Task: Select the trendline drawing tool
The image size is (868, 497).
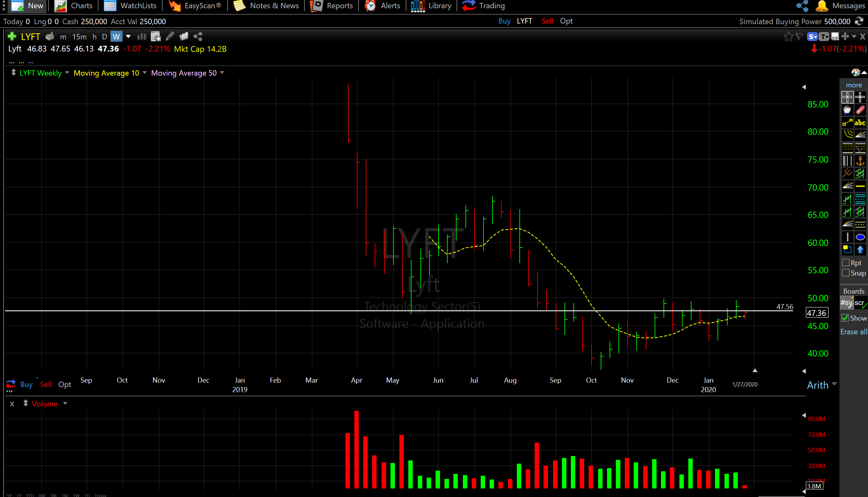Action: (847, 123)
